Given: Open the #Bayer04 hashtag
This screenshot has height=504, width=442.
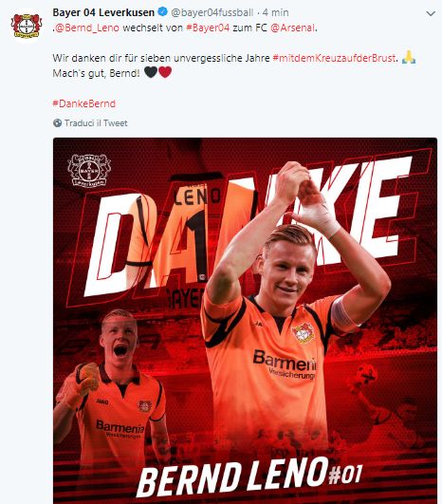Looking at the screenshot, I should coord(208,28).
